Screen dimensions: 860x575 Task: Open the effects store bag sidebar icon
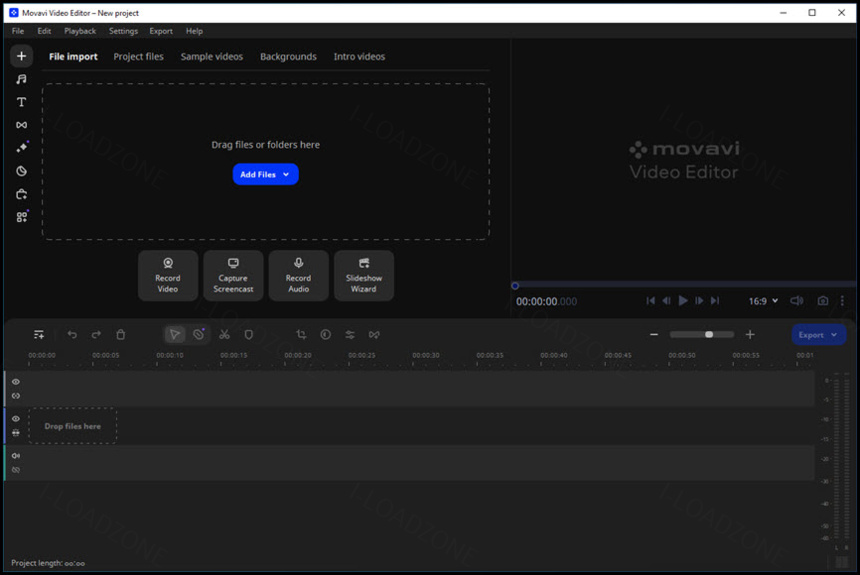(21, 194)
